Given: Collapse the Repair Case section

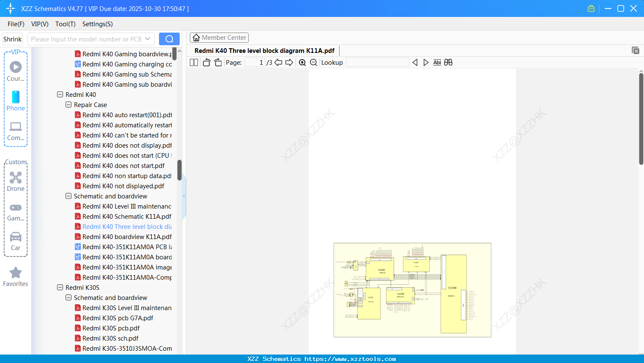Looking at the screenshot, I should (x=68, y=104).
